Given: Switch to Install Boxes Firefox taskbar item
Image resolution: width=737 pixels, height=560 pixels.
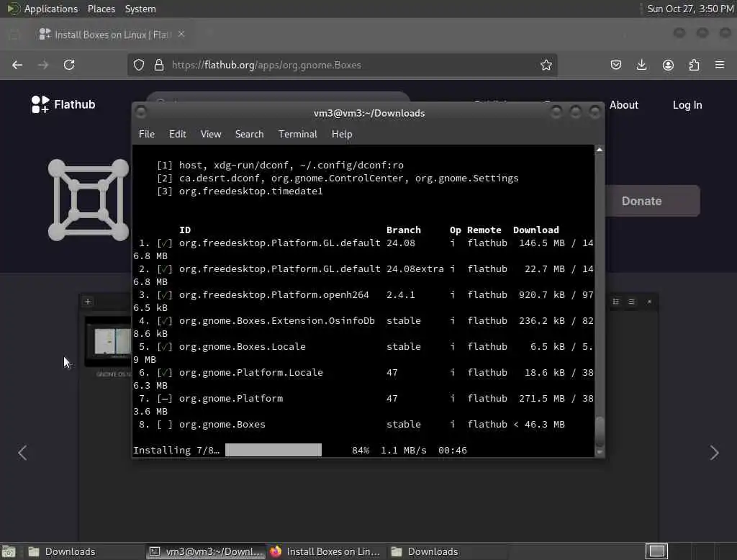Looking at the screenshot, I should pos(326,551).
